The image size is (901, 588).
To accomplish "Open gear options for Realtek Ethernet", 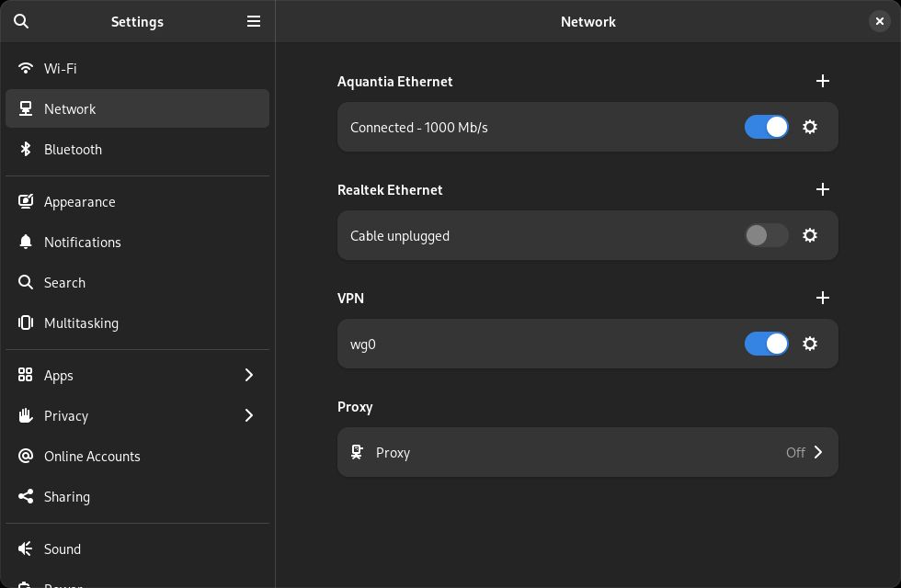I will point(810,235).
